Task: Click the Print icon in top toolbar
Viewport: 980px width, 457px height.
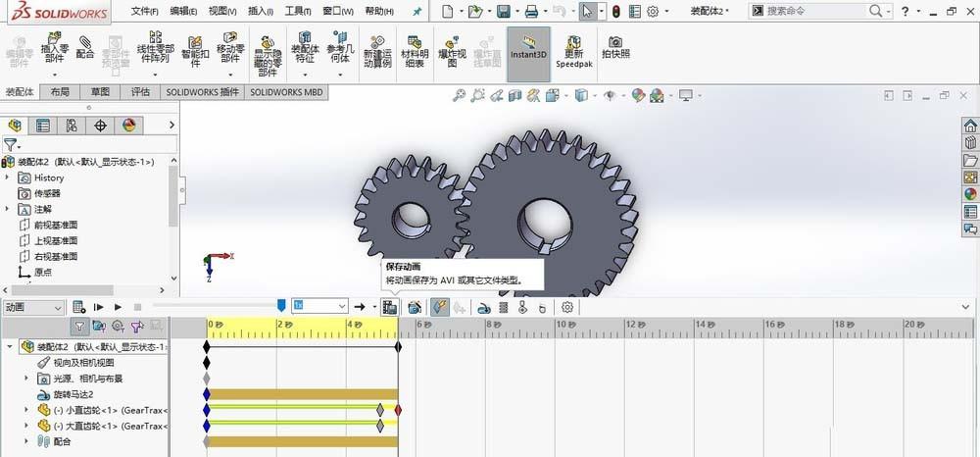Action: tap(531, 11)
